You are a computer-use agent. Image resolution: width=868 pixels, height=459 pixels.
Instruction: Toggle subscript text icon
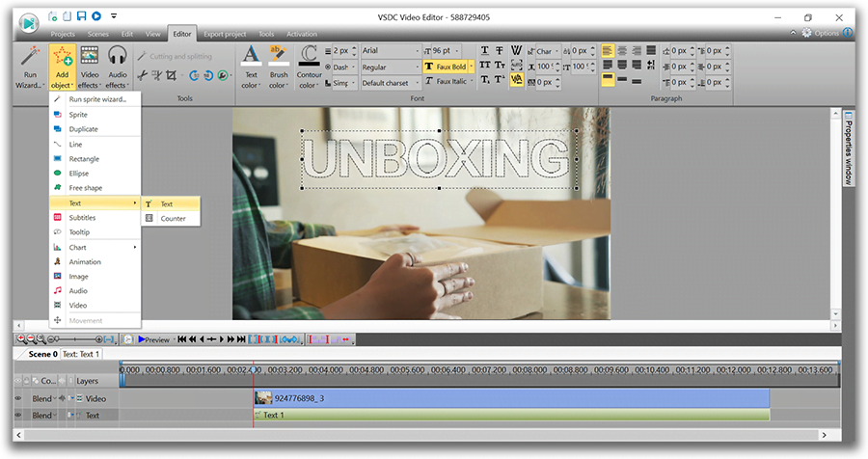click(485, 80)
